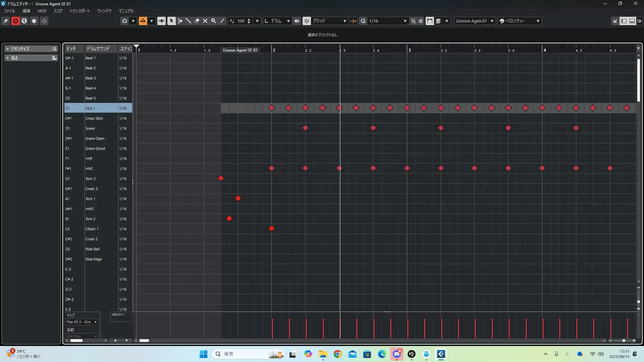644x362 pixels.
Task: Select the Erase tool
Action: click(197, 21)
